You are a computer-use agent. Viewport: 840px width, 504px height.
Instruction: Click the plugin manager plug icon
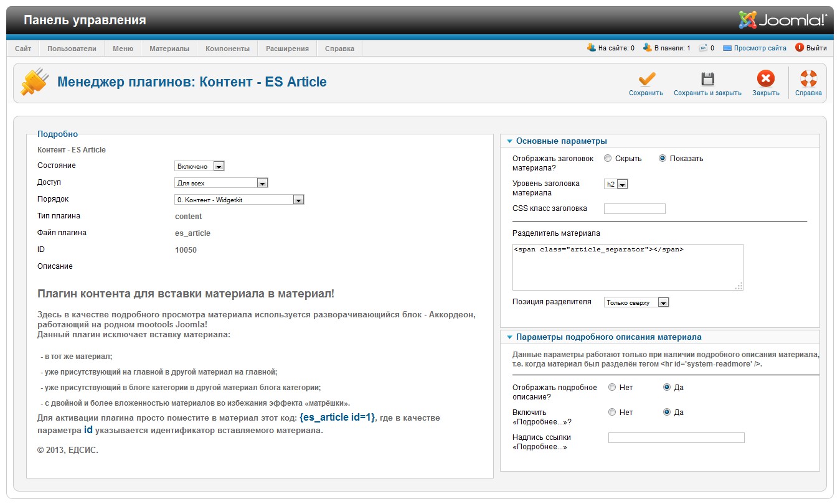[x=34, y=82]
